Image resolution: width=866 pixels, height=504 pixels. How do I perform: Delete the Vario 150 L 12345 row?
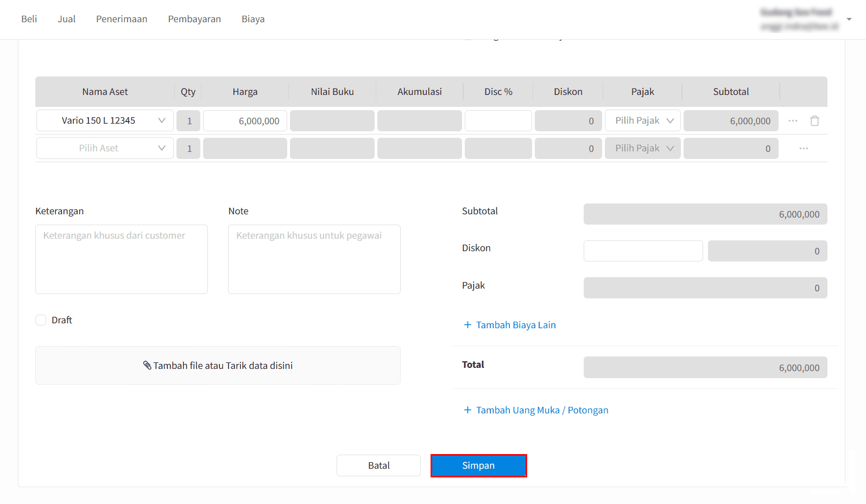click(814, 121)
